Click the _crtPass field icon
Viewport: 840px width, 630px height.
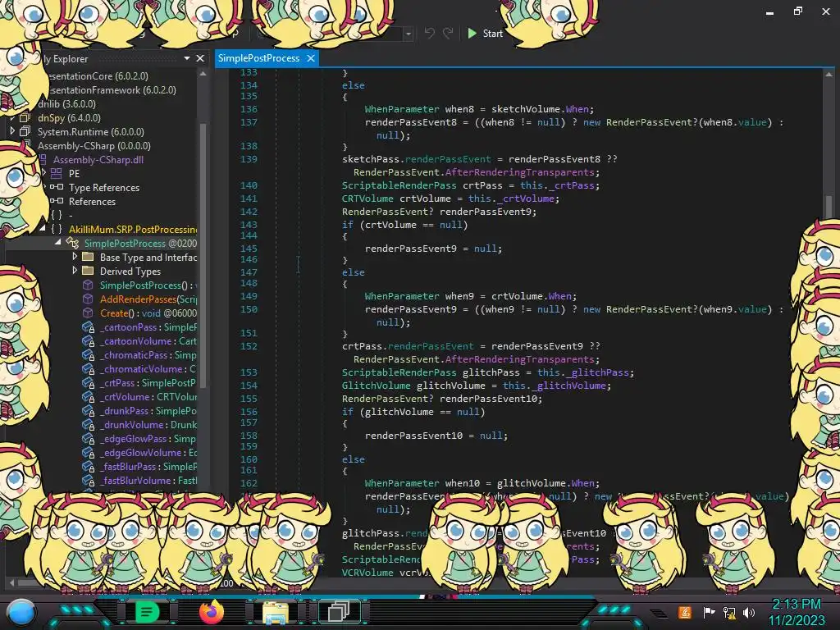[x=88, y=382]
